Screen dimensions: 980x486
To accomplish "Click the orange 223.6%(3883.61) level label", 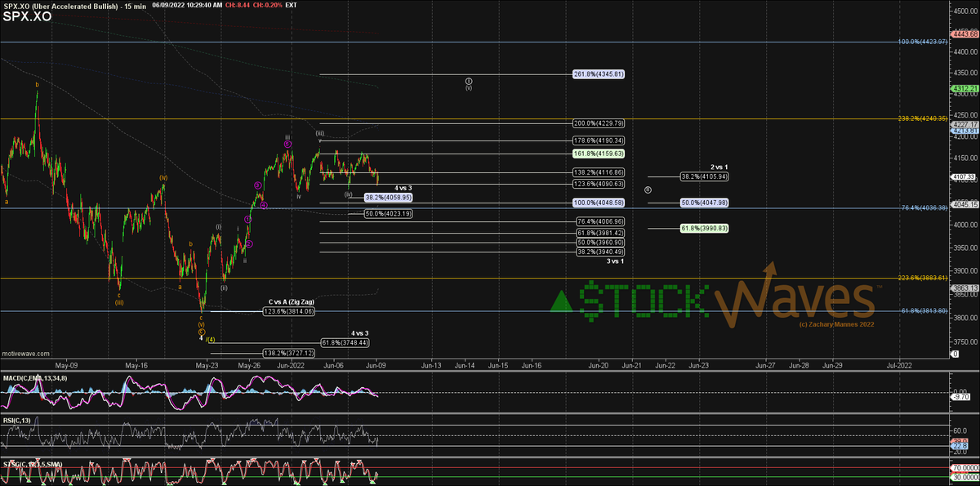I will pos(922,278).
